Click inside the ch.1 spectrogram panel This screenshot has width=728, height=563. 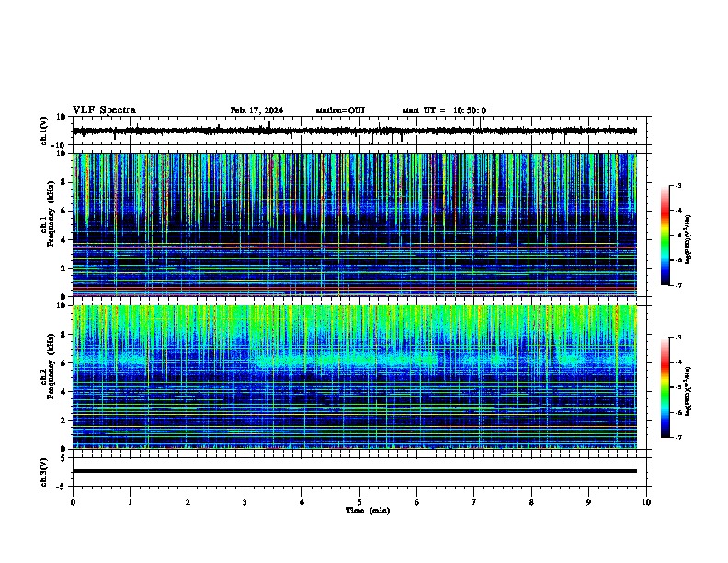click(355, 224)
